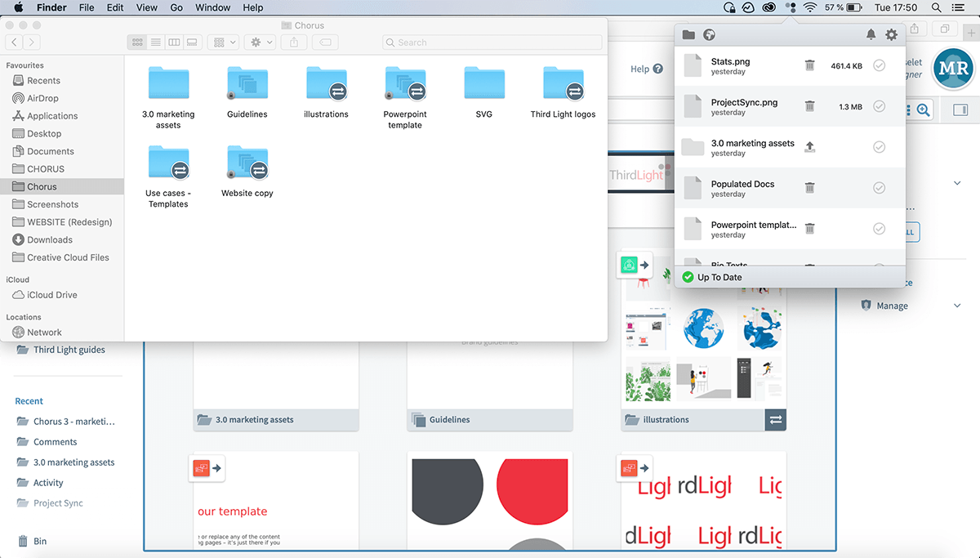Click zoom magnifier icon in Chorus toolbar

(x=924, y=109)
